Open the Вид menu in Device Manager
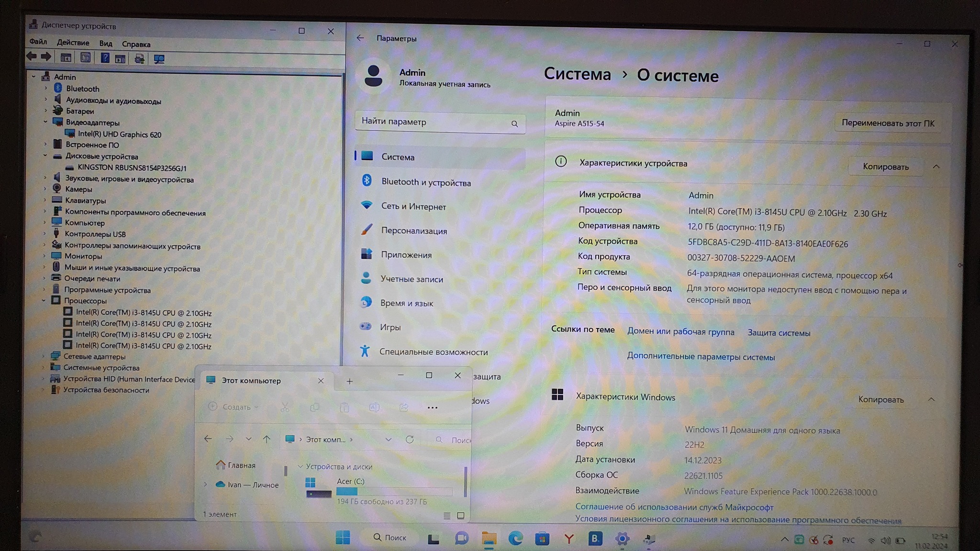The height and width of the screenshot is (551, 980). point(105,44)
